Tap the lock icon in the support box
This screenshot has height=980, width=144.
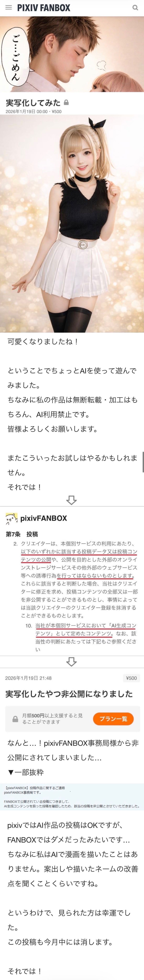(x=15, y=719)
